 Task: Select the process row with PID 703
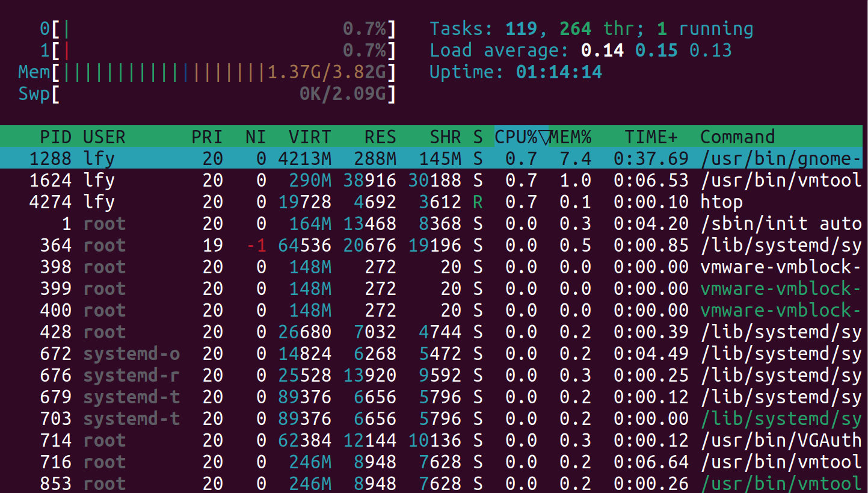431,418
